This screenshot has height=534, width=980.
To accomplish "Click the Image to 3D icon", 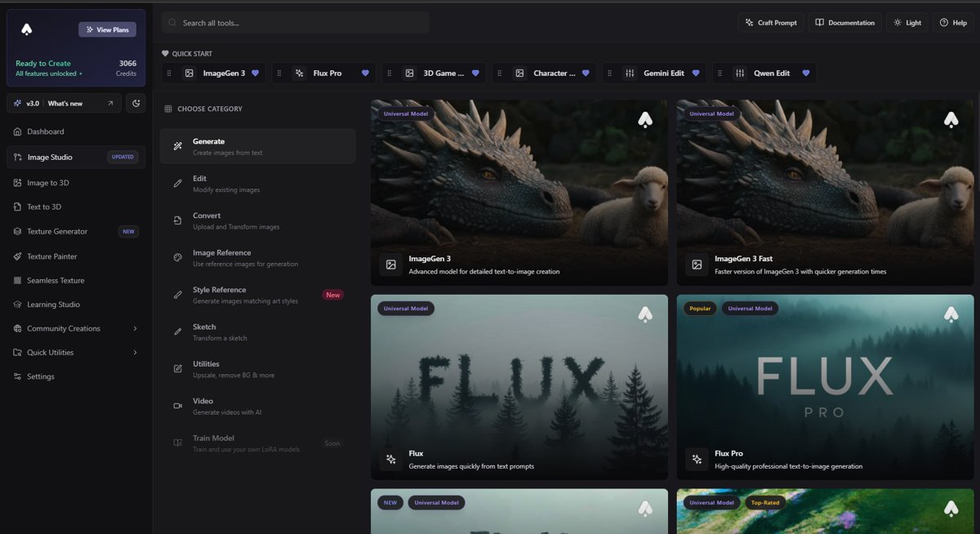I will [18, 183].
